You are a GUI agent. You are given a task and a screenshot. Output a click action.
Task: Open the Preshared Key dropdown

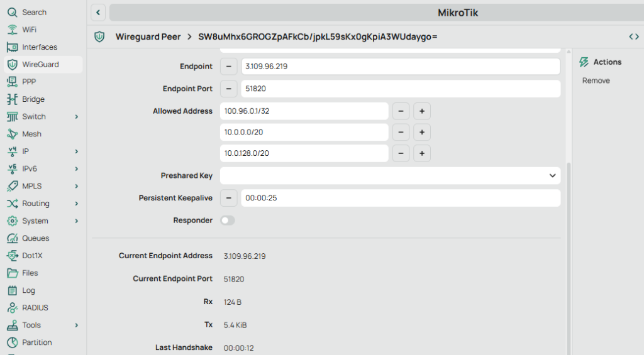pyautogui.click(x=552, y=176)
